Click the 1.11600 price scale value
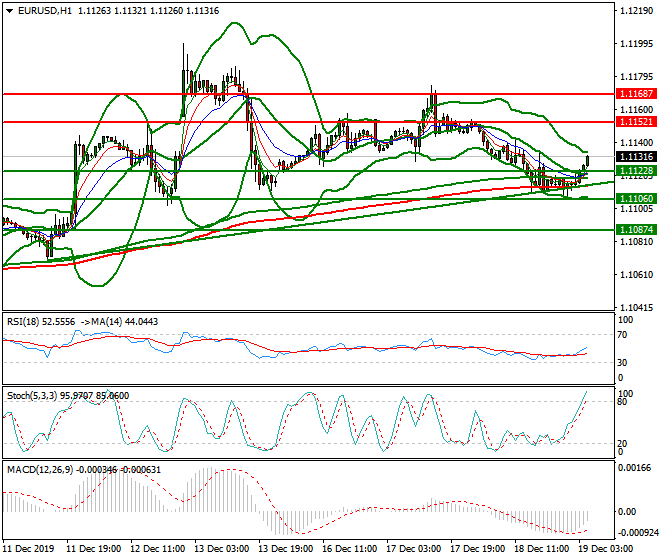The height and width of the screenshot is (560, 660). click(x=637, y=109)
